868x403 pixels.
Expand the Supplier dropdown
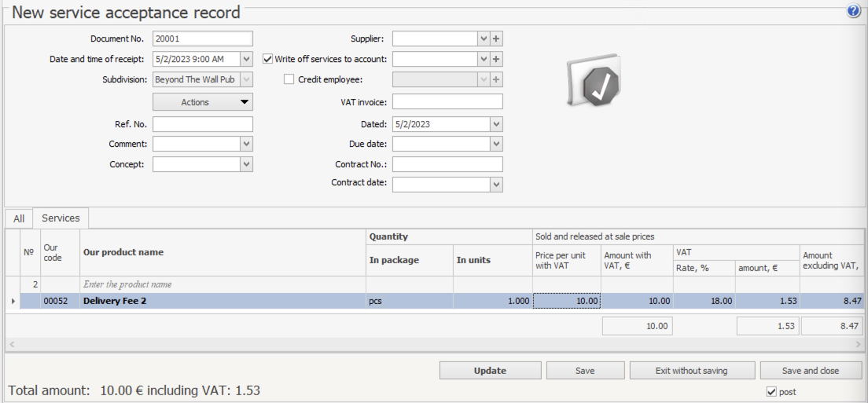(483, 38)
